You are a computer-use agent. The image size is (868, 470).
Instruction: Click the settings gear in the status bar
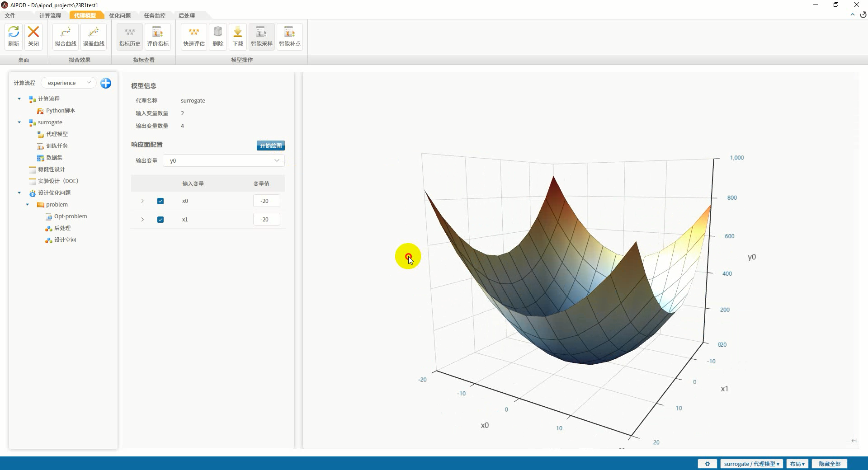pyautogui.click(x=708, y=464)
